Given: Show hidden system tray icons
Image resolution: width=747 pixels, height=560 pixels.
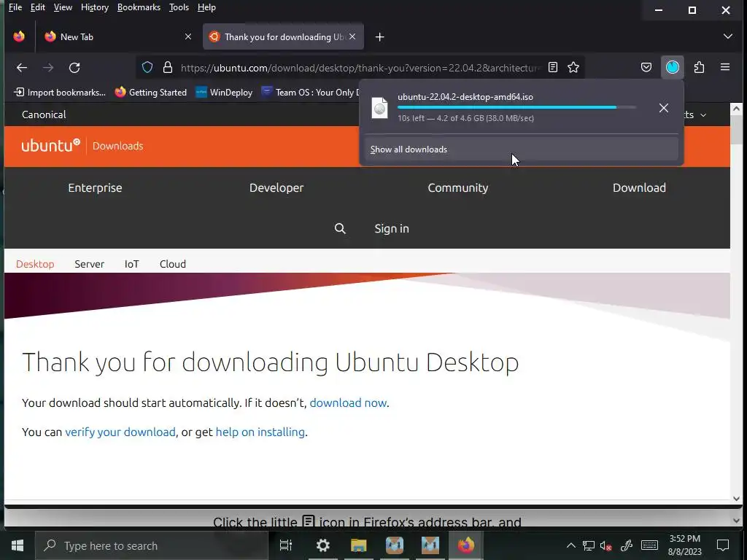Looking at the screenshot, I should point(570,545).
